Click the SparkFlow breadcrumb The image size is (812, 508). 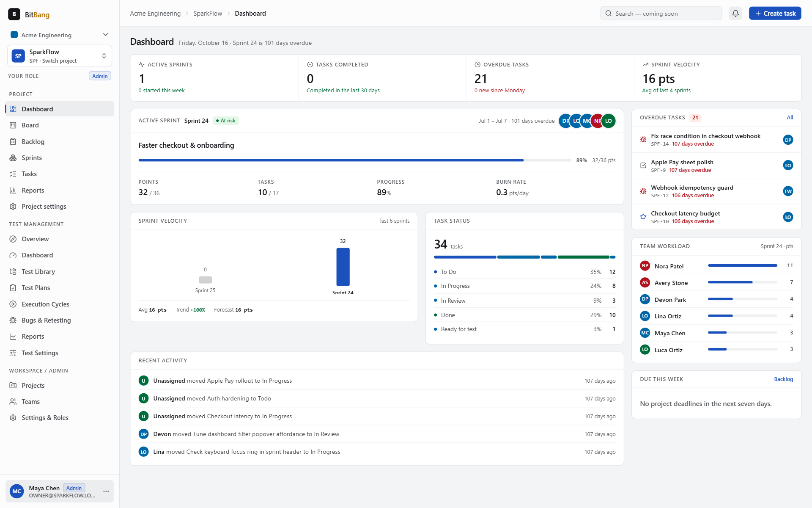(x=208, y=14)
